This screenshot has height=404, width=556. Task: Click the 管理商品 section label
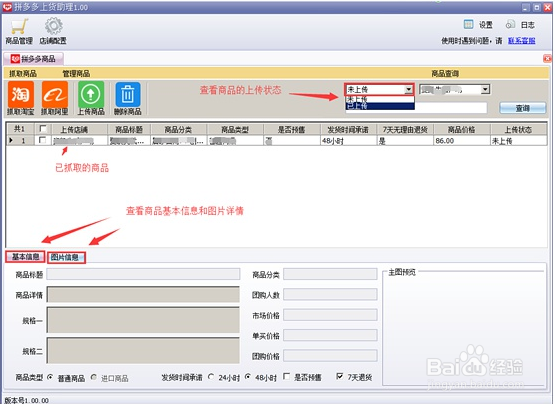(76, 73)
